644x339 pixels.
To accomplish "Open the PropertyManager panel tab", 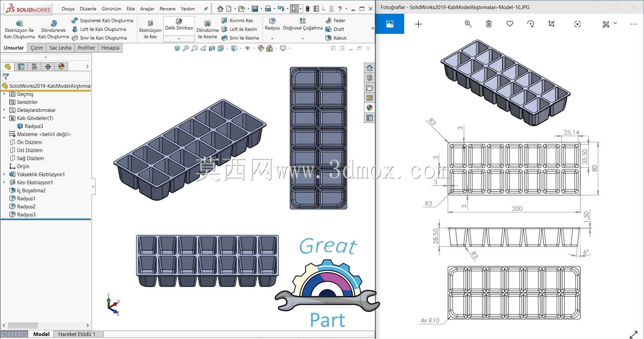I will point(21,67).
